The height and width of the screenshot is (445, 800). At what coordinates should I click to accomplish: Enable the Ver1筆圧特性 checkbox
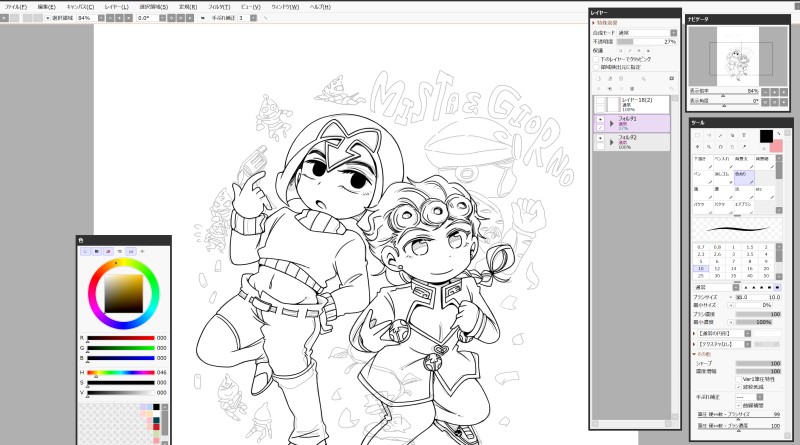point(738,379)
